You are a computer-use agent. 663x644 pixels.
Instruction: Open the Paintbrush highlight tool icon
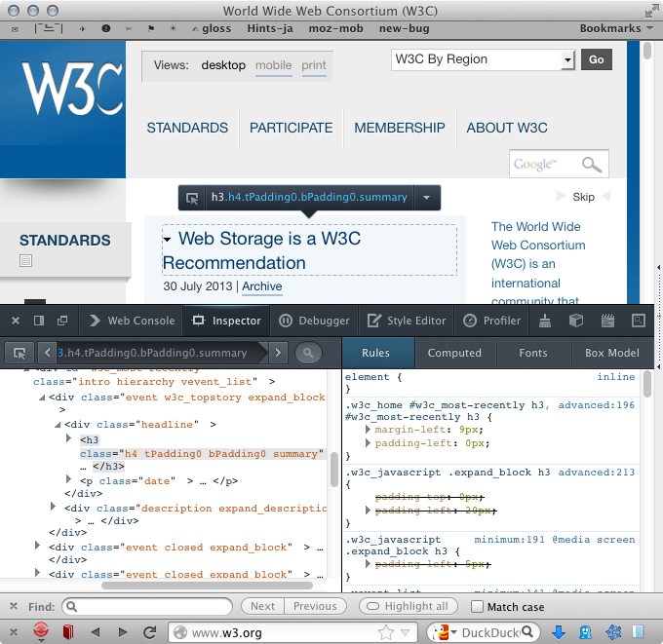pyautogui.click(x=546, y=320)
